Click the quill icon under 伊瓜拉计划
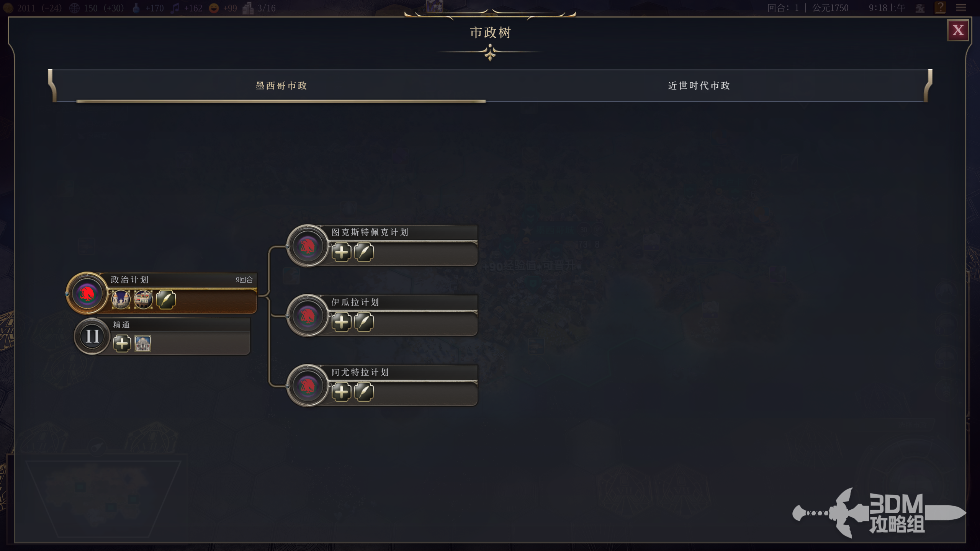This screenshot has width=980, height=551. click(364, 322)
